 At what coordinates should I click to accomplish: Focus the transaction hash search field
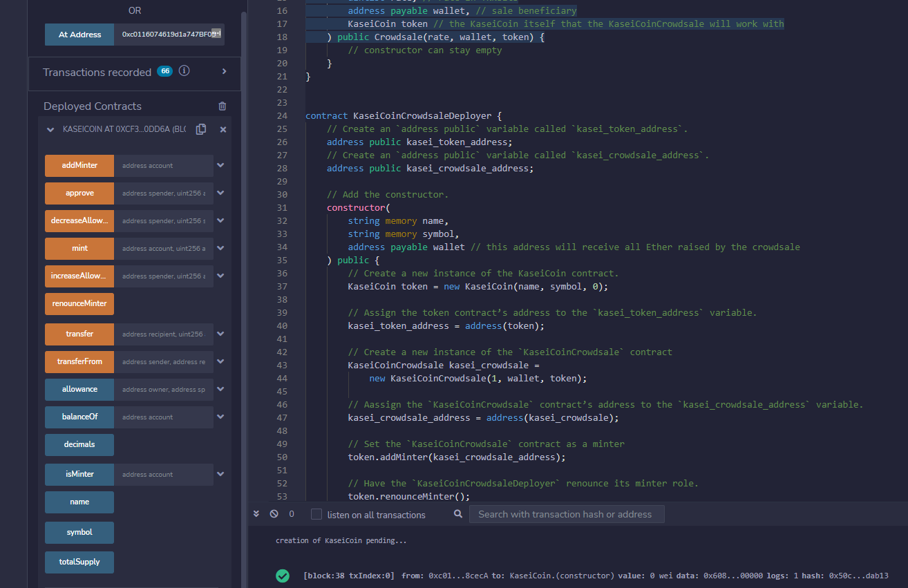(x=567, y=514)
